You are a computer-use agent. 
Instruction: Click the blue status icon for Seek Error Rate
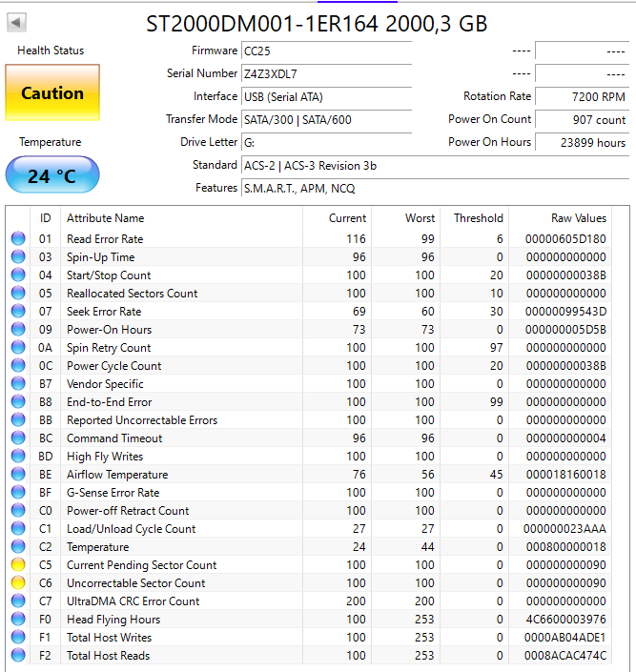coord(18,312)
